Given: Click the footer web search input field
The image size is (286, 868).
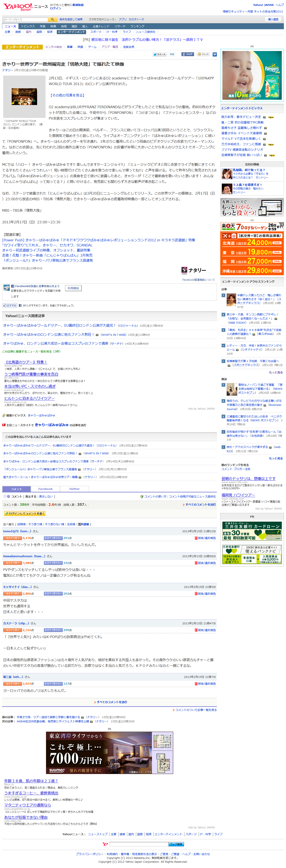Looking at the screenshot, I should 139,844.
